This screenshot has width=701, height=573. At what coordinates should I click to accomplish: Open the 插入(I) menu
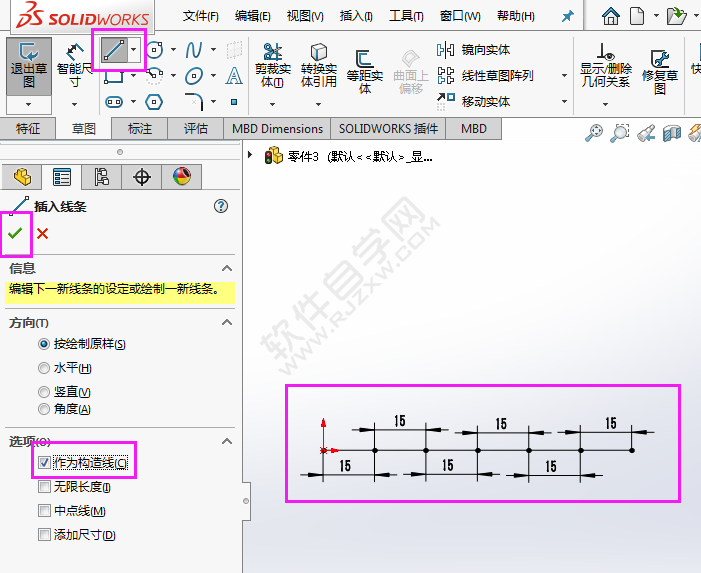coord(356,17)
